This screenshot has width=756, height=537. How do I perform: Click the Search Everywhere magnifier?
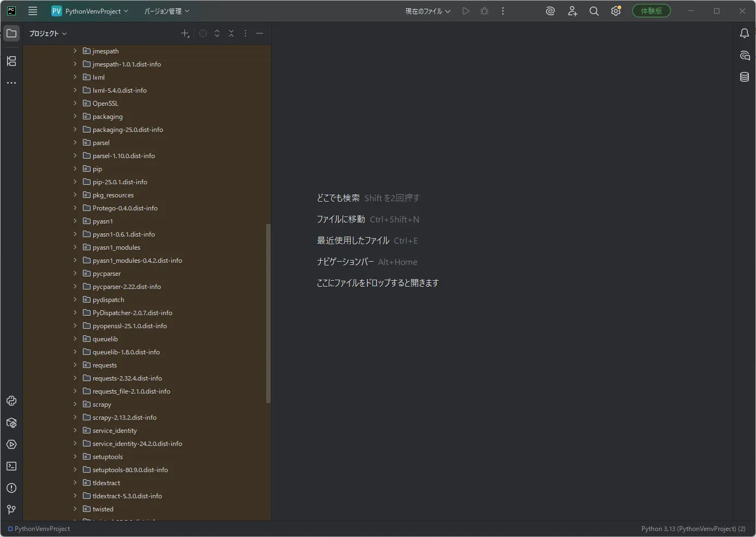click(x=594, y=11)
